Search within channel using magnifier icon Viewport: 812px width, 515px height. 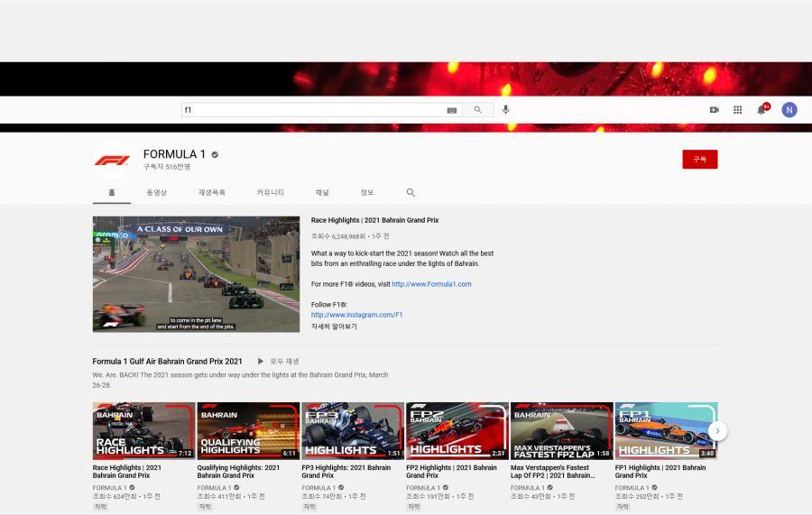click(x=411, y=192)
